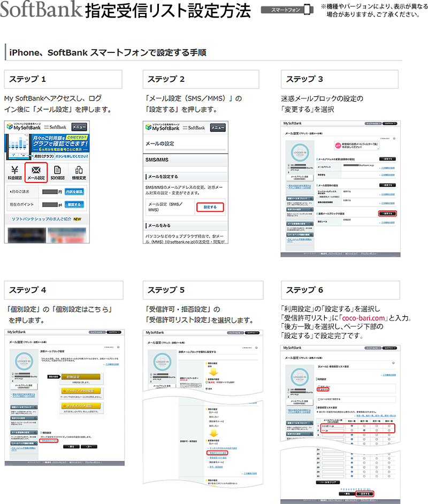Select the 完全一致 radio for row 1 in Step 6

[352, 426]
